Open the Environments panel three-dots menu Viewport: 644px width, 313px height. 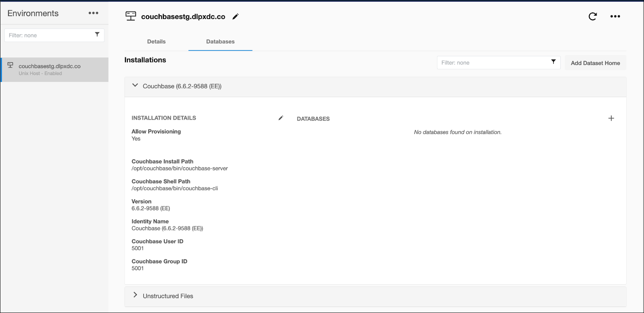(93, 13)
